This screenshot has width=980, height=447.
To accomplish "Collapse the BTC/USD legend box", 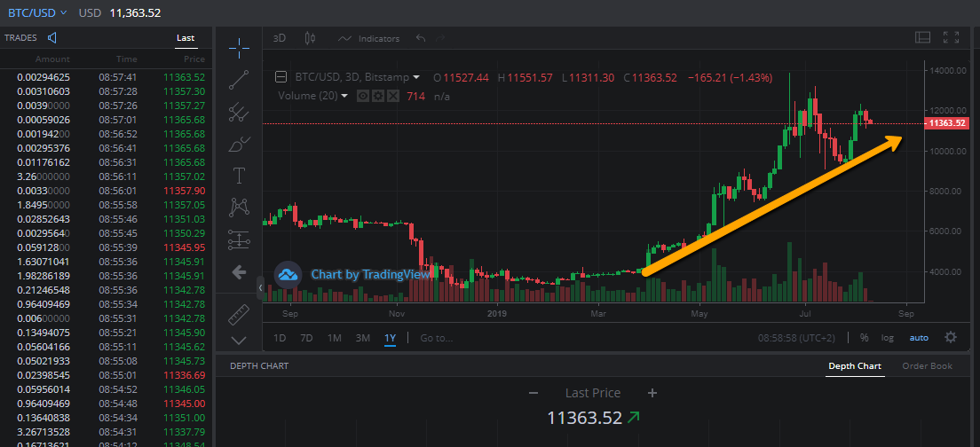I will [281, 77].
